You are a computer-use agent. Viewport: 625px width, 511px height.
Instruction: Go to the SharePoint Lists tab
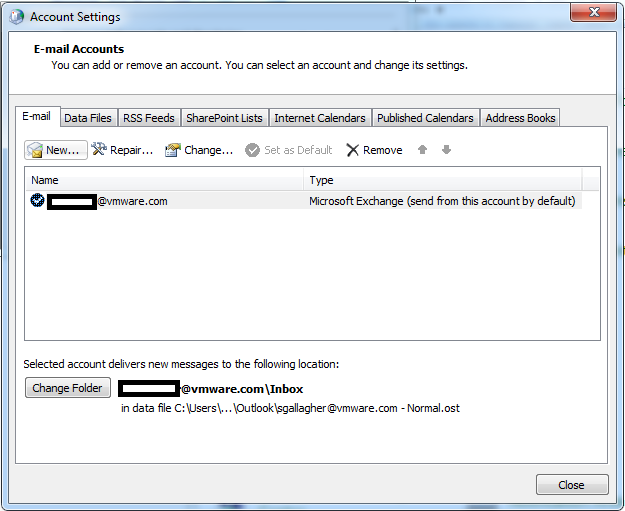click(224, 118)
